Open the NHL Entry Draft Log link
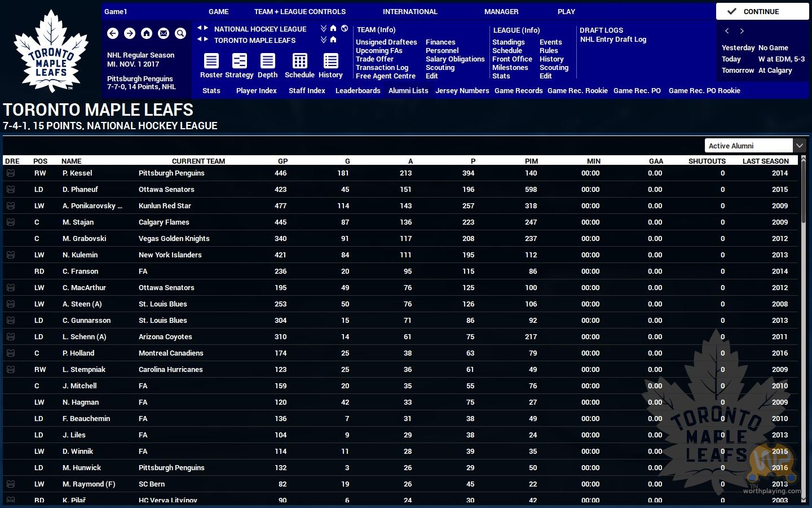Image resolution: width=812 pixels, height=508 pixels. pyautogui.click(x=613, y=40)
